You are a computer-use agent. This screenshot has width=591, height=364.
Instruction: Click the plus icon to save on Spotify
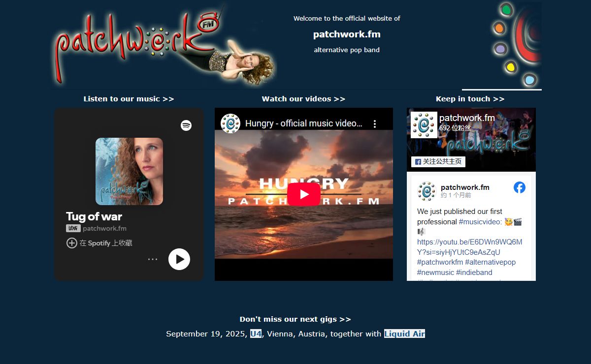click(x=72, y=243)
